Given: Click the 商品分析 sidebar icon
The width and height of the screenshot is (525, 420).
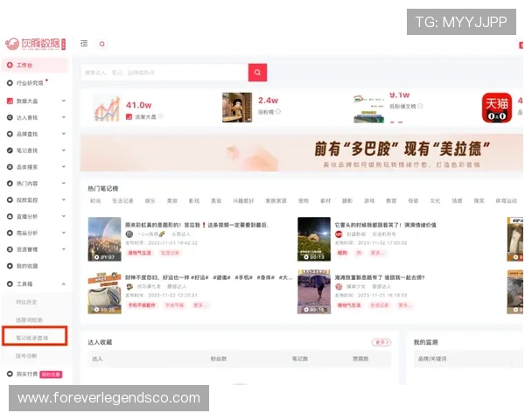Looking at the screenshot, I should (10, 233).
